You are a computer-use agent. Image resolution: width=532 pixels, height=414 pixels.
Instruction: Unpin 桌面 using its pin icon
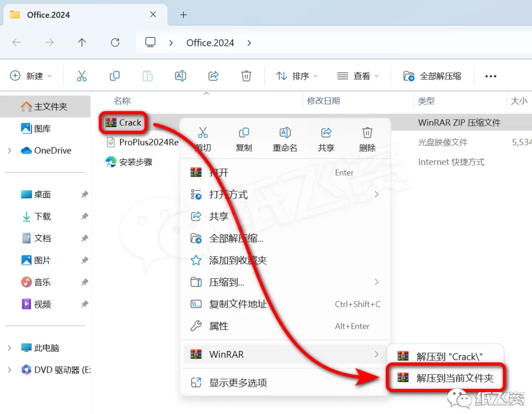85,194
